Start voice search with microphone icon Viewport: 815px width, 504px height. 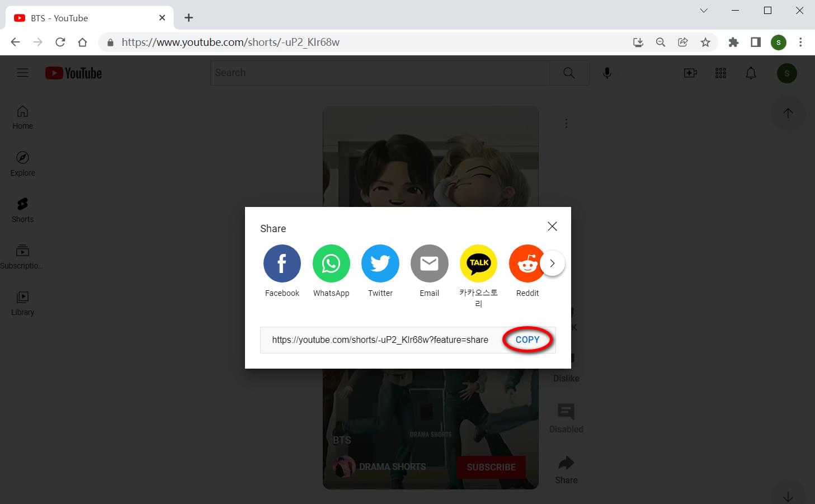click(607, 73)
